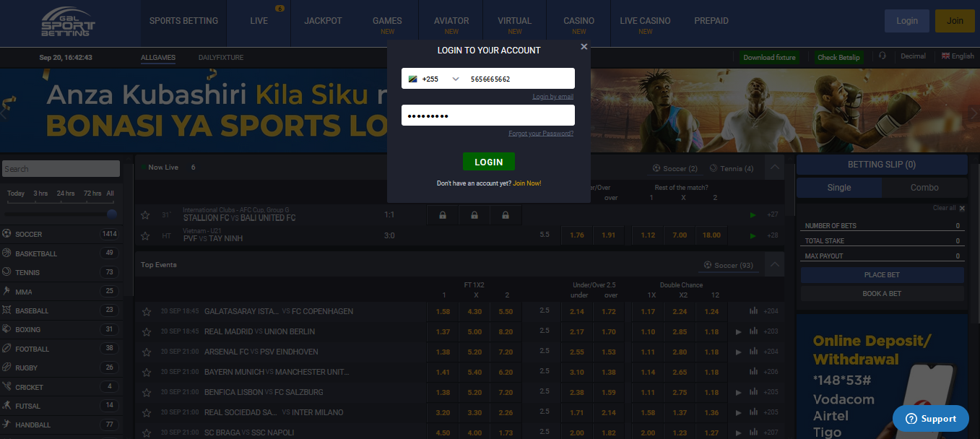Select the SOCCER sport icon in the sidebar

pyautogui.click(x=7, y=234)
